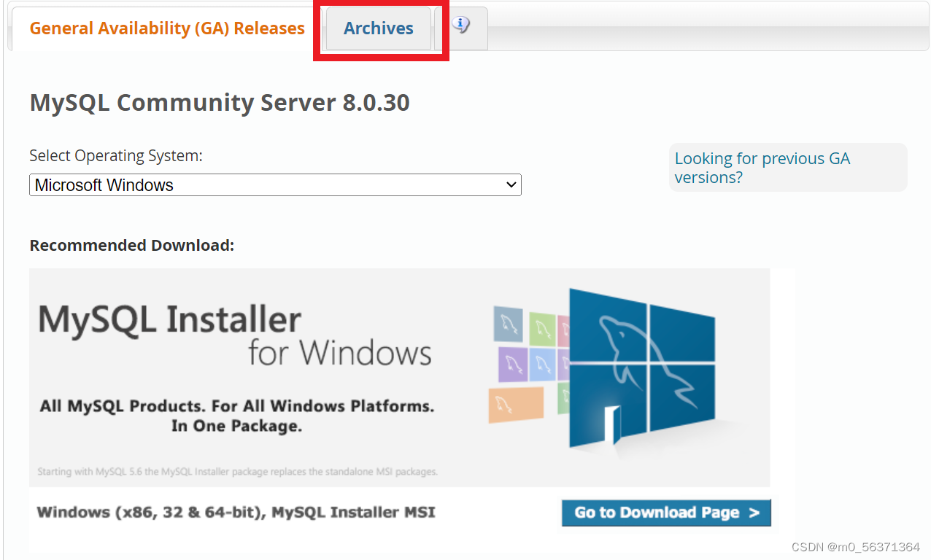Open the 'Looking for previous GA versions?' link
This screenshot has height=560, width=931.
tap(762, 168)
